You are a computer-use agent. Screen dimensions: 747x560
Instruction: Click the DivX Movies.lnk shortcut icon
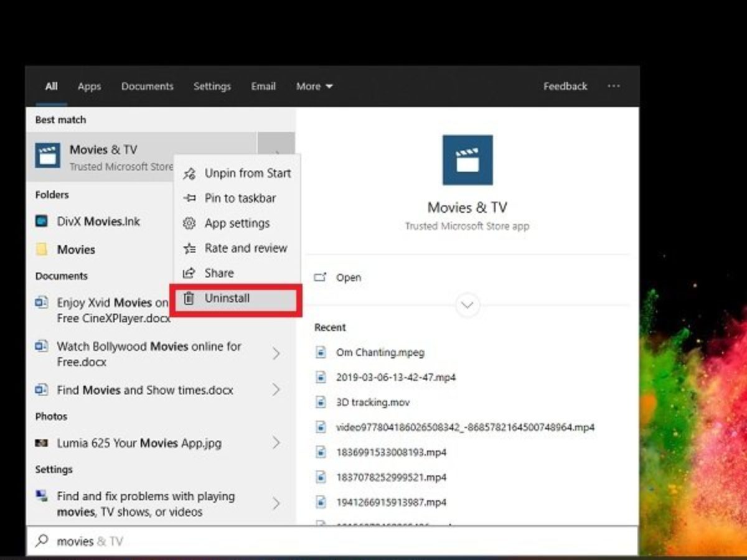42,221
